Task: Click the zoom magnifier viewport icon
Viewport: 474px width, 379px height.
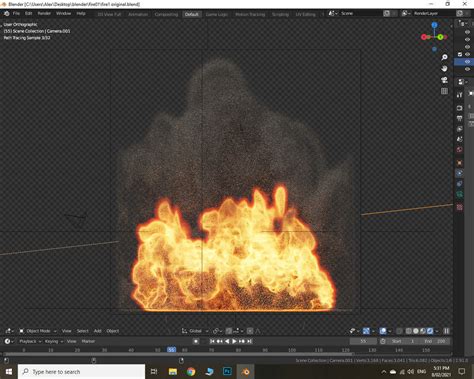Action: click(444, 57)
